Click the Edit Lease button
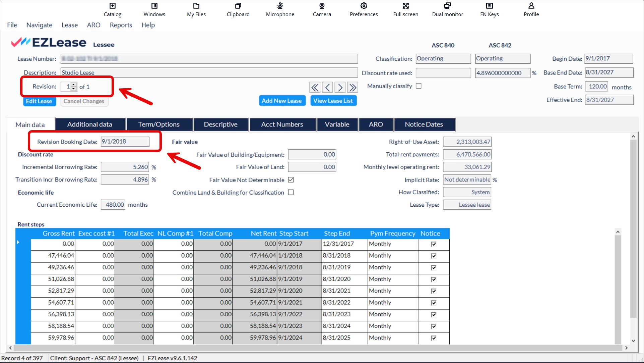Screen dimensions: 644x363 (39, 101)
